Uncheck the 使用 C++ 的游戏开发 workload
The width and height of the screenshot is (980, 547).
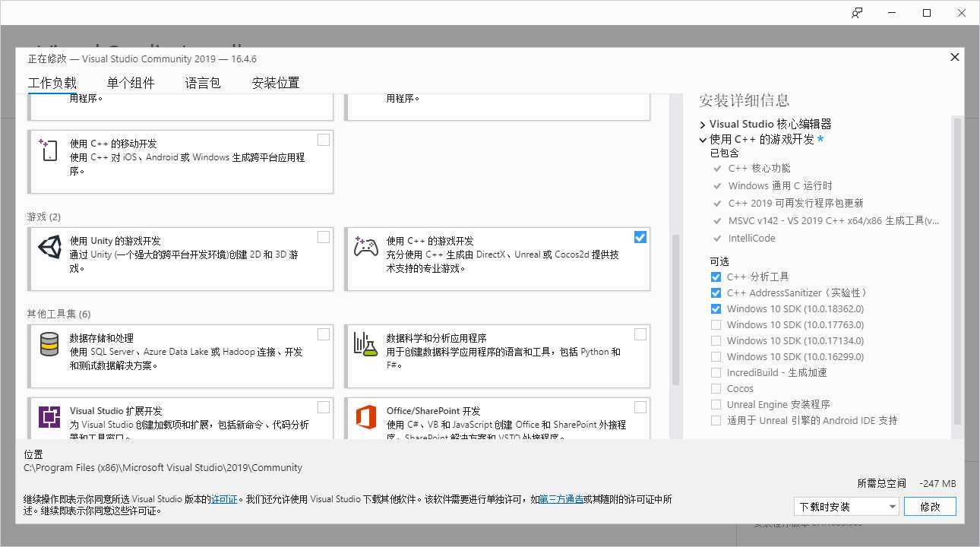point(640,237)
